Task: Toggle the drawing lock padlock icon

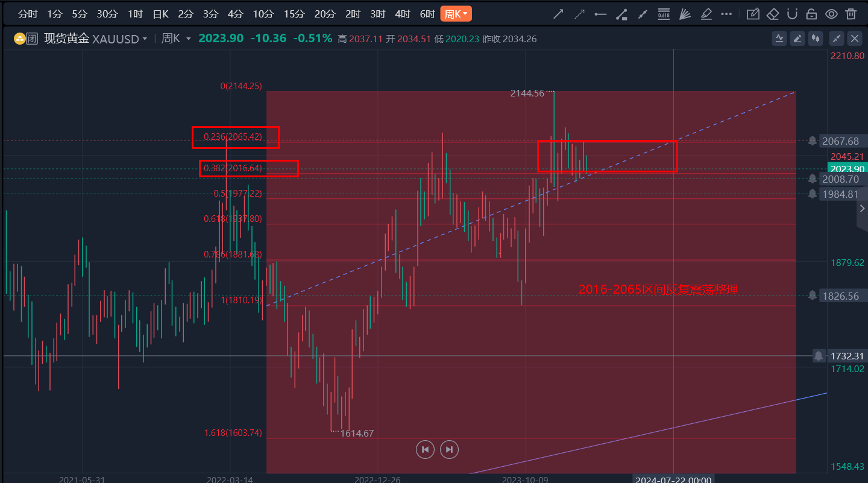Action: click(x=812, y=14)
